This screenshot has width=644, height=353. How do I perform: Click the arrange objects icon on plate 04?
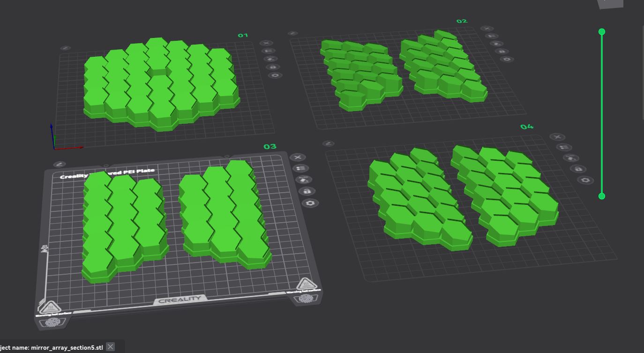point(563,147)
